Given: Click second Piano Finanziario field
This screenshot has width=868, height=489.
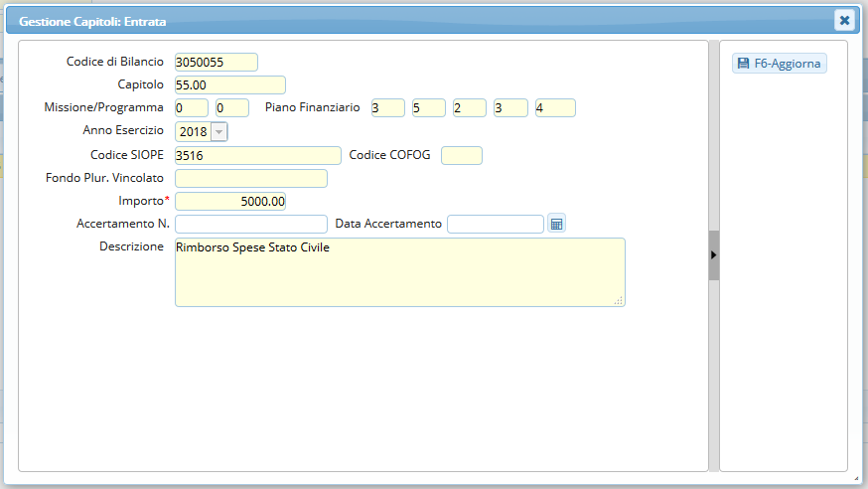Looking at the screenshot, I should click(428, 107).
